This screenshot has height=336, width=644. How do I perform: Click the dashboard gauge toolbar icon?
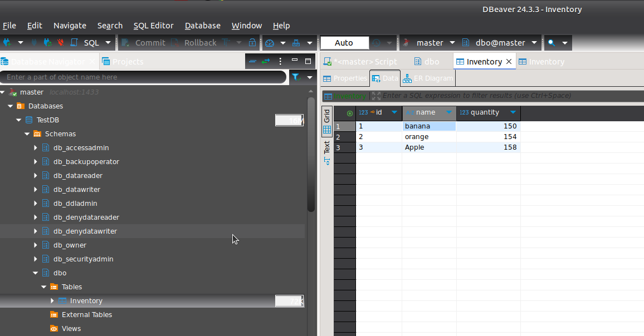(270, 43)
